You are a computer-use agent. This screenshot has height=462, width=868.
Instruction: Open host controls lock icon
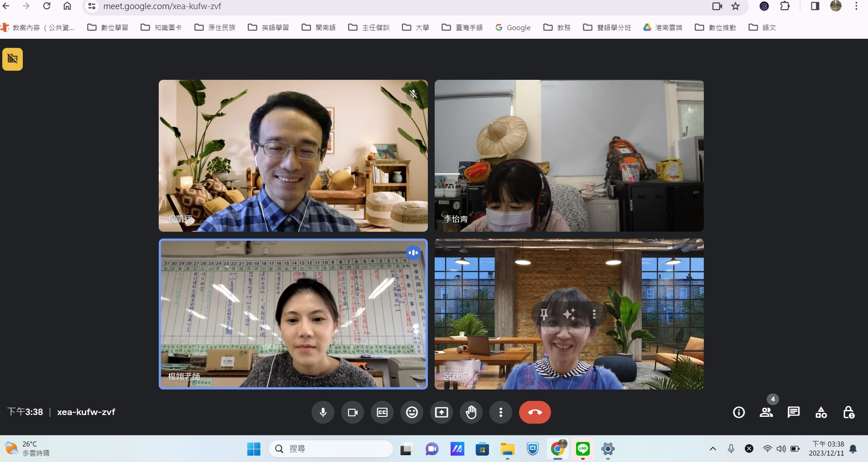click(848, 412)
